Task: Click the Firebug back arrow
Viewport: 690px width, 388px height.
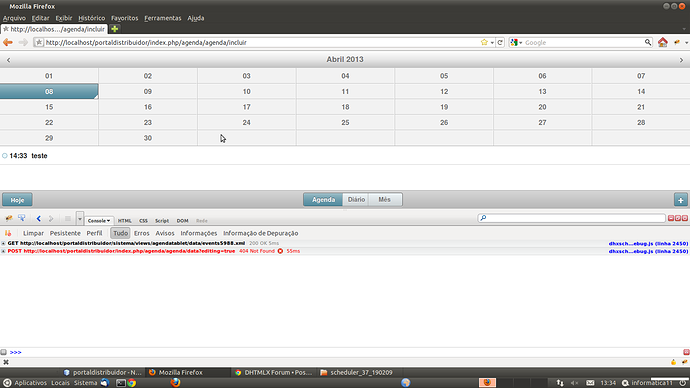Action: tap(39, 219)
